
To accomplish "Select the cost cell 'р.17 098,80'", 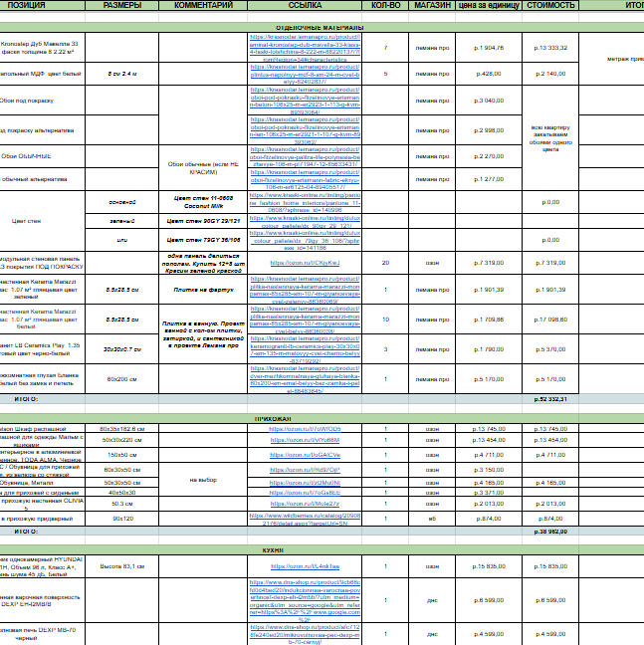I will [550, 320].
